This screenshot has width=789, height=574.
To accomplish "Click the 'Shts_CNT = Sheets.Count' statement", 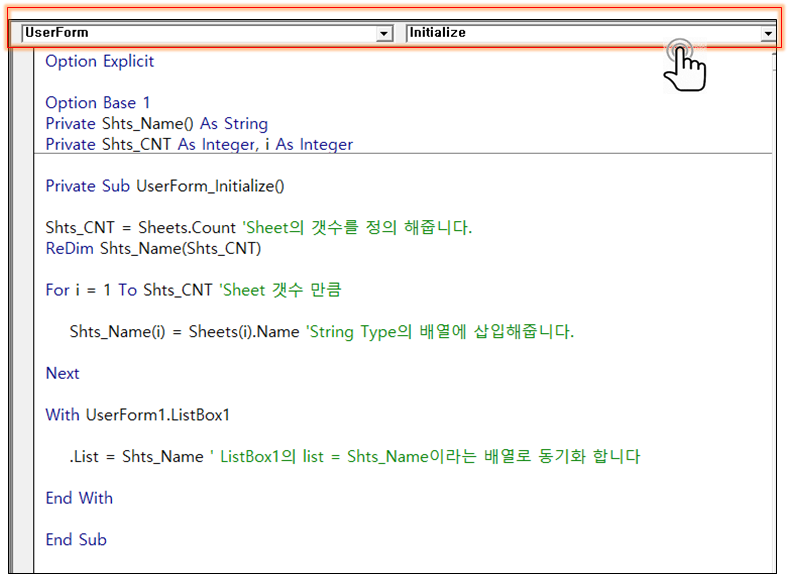I will coord(140,227).
